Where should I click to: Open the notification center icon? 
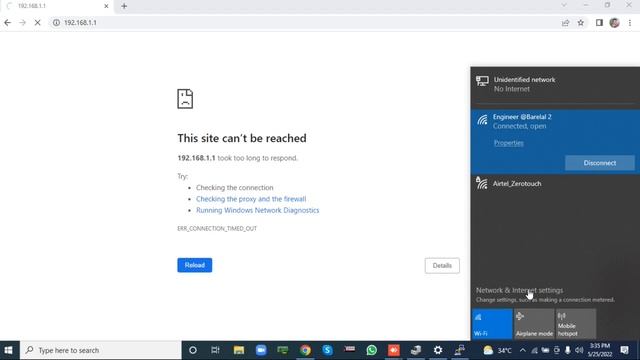click(x=624, y=350)
